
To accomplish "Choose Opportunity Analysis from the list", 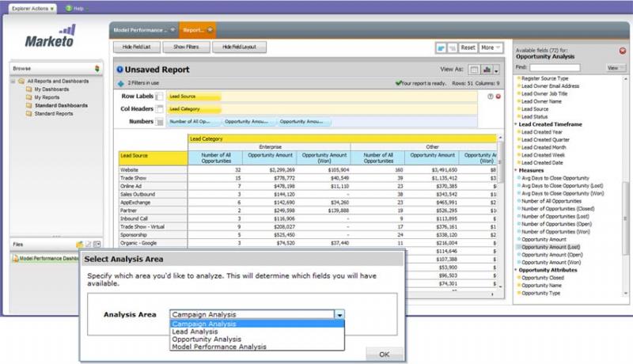I will 207,339.
